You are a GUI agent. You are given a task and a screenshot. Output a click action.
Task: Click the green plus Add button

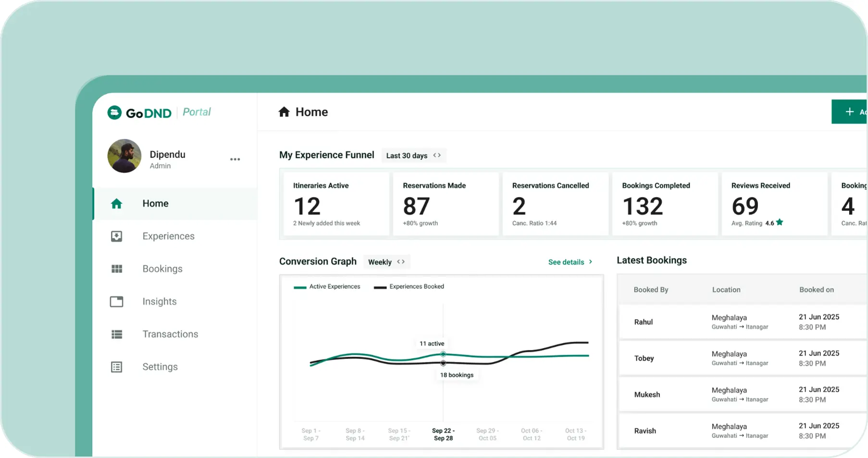(x=849, y=112)
